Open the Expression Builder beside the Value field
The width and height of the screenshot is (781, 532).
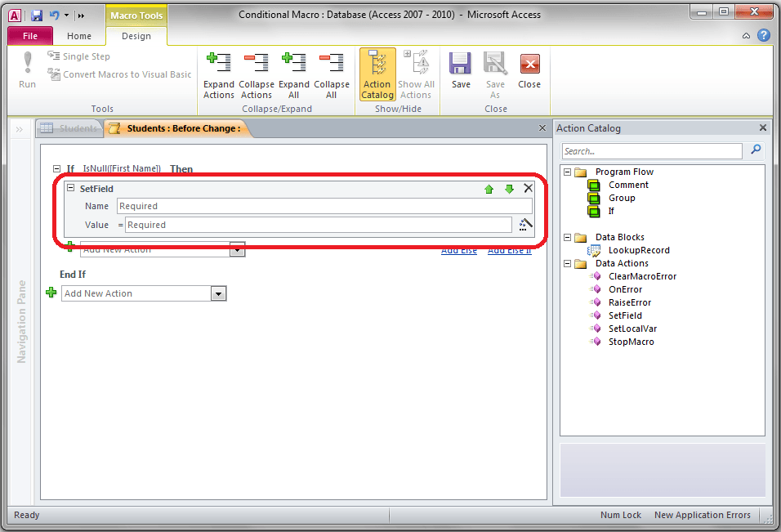pos(524,224)
